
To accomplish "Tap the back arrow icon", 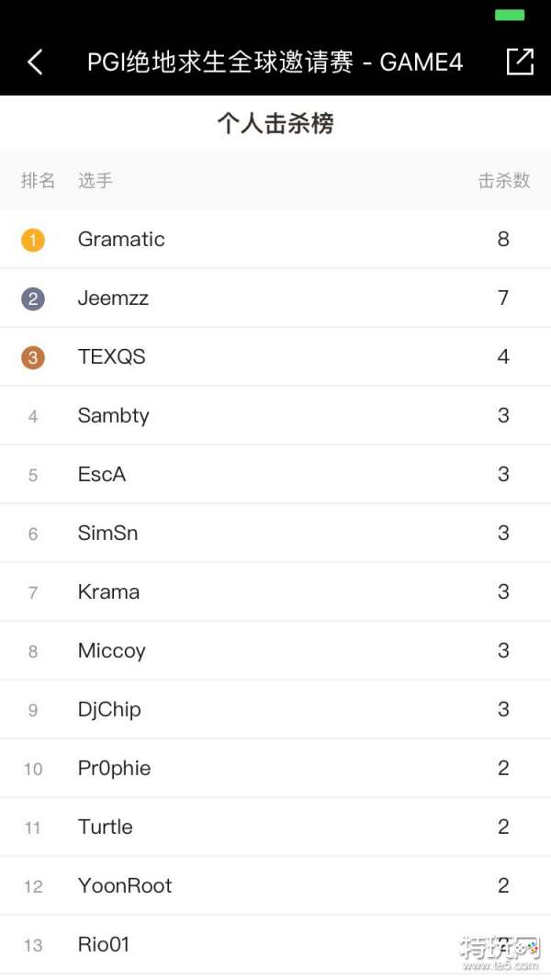I will 35,62.
